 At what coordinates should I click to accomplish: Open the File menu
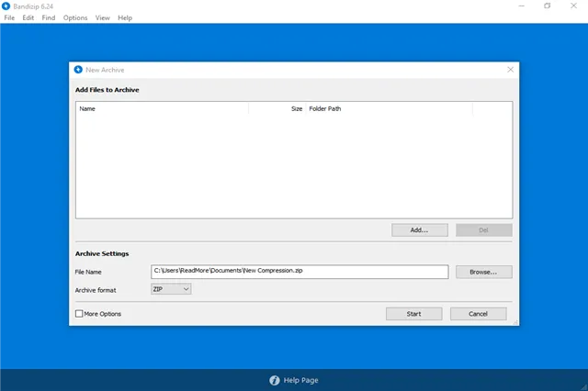click(9, 17)
